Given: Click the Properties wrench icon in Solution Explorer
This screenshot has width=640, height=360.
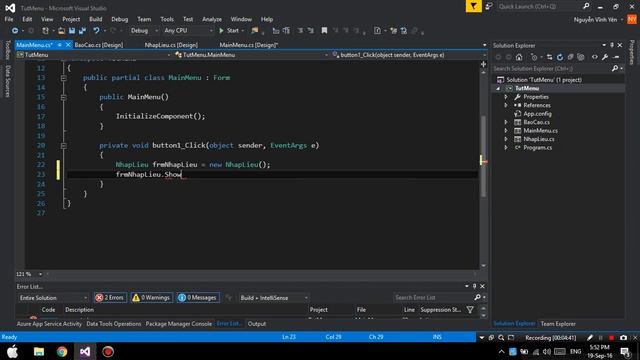Looking at the screenshot, I should (605, 57).
